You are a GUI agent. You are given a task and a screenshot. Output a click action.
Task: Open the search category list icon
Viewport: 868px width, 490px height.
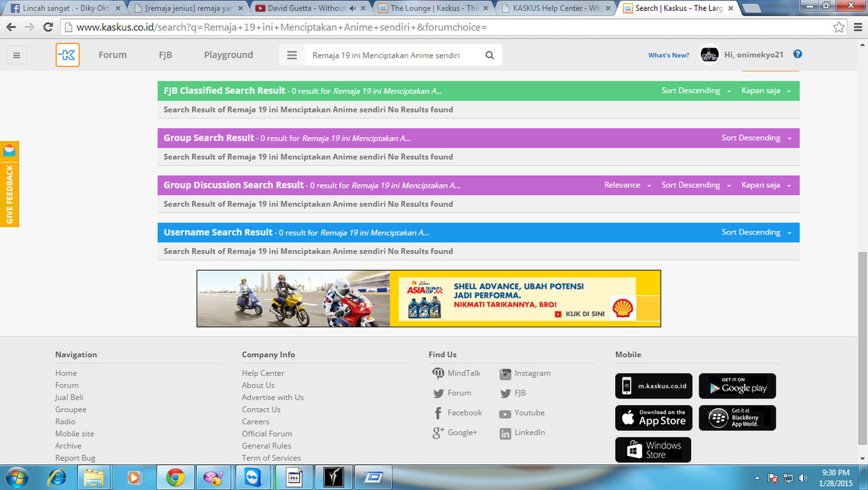click(x=292, y=56)
